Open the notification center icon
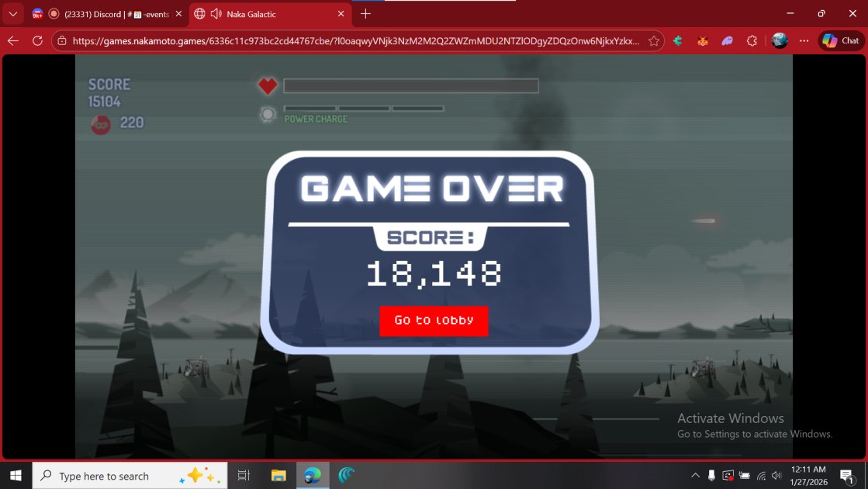This screenshot has height=489, width=868. point(846,475)
